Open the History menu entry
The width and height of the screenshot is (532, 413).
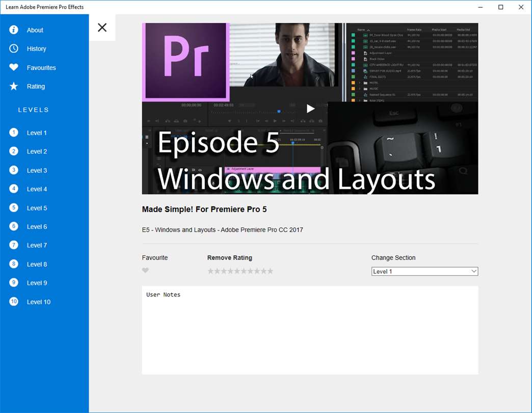(x=36, y=49)
